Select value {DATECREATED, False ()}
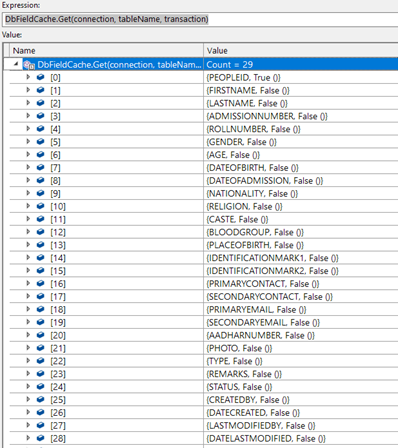The height and width of the screenshot is (448, 398). (253, 413)
